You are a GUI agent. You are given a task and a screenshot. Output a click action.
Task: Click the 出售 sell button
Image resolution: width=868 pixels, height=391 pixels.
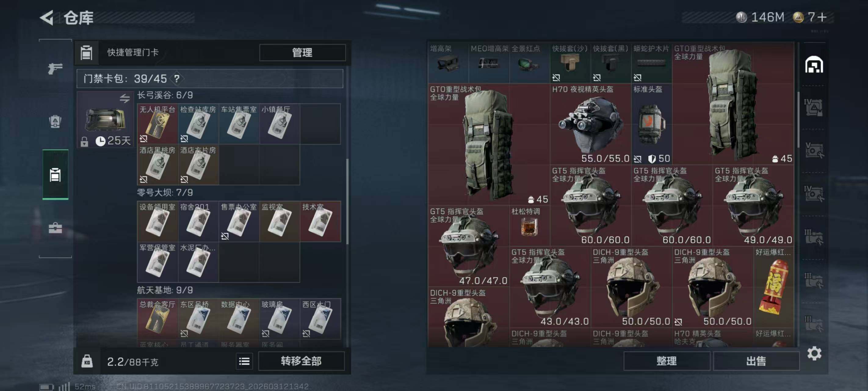(756, 361)
